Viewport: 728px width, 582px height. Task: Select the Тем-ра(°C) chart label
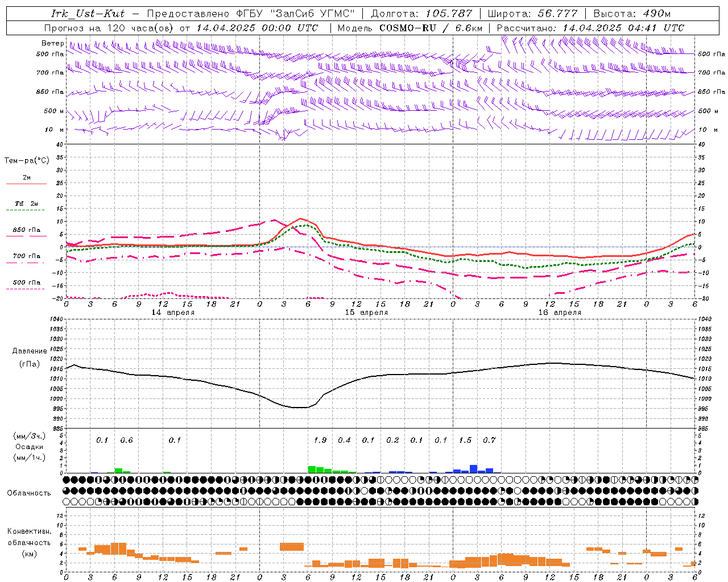[x=27, y=160]
